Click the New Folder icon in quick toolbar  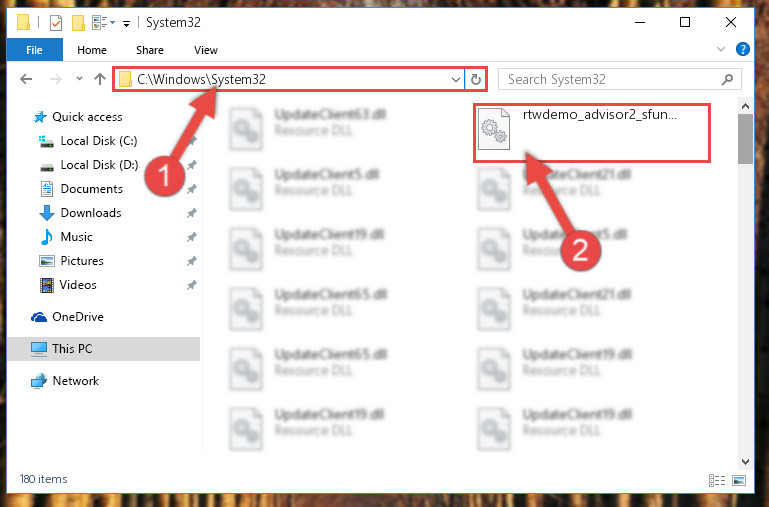tap(78, 23)
